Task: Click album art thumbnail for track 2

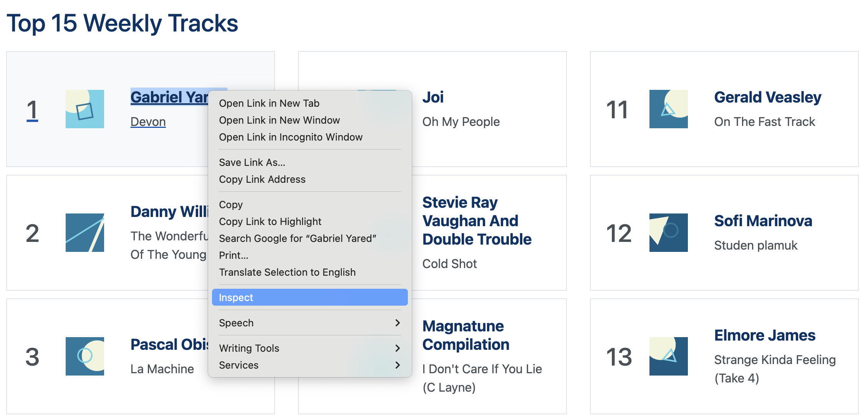Action: [x=85, y=233]
